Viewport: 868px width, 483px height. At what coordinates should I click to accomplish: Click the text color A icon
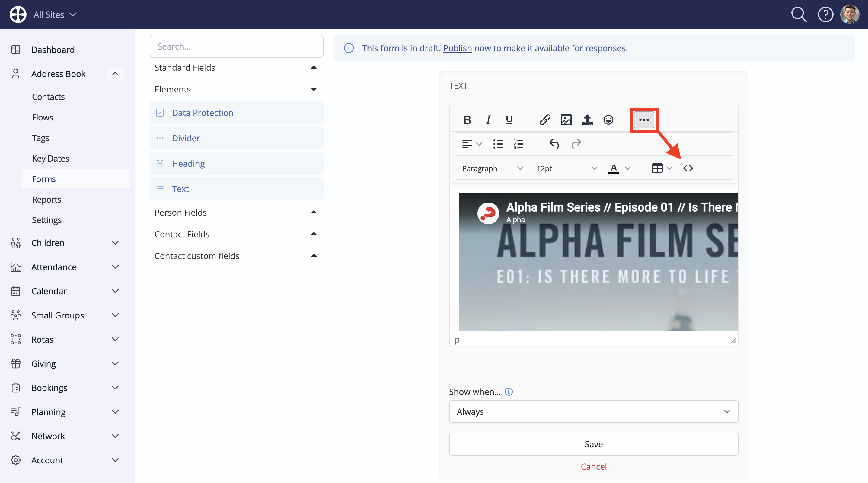tap(614, 168)
